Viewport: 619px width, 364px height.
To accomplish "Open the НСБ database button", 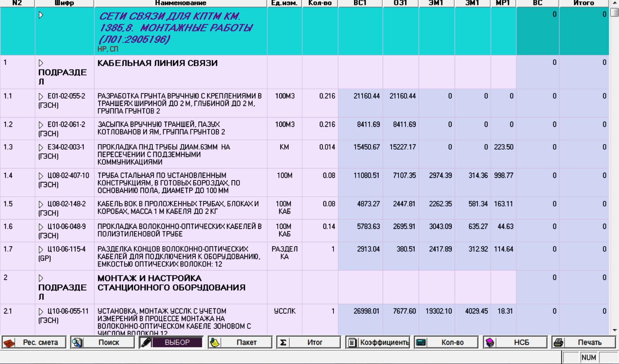I will click(x=515, y=342).
